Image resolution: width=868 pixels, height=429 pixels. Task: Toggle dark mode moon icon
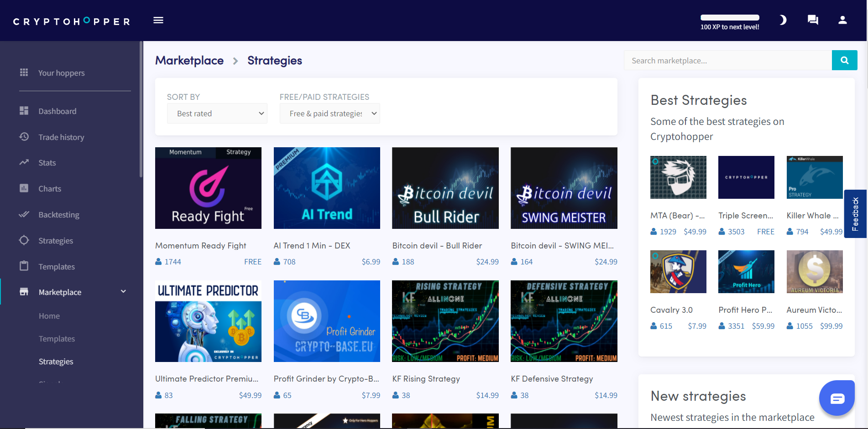coord(783,20)
